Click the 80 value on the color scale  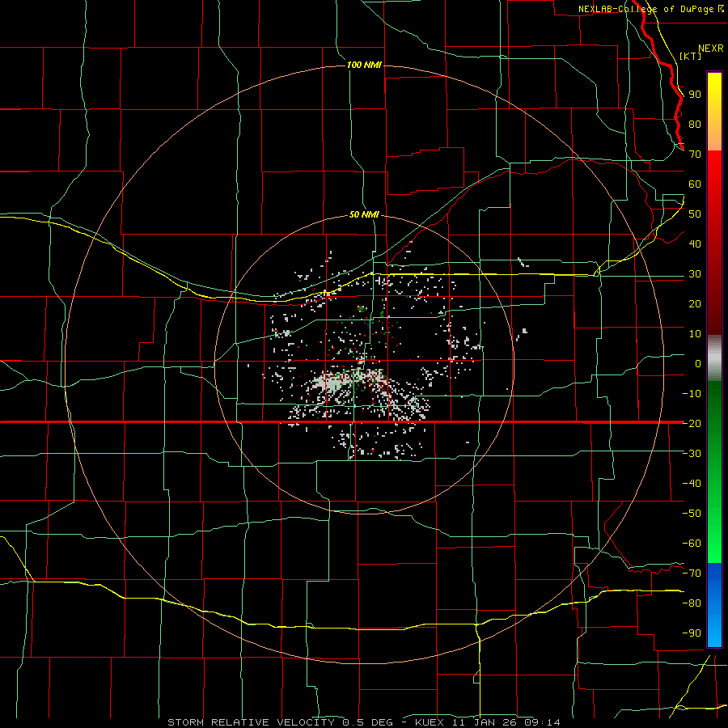point(695,124)
